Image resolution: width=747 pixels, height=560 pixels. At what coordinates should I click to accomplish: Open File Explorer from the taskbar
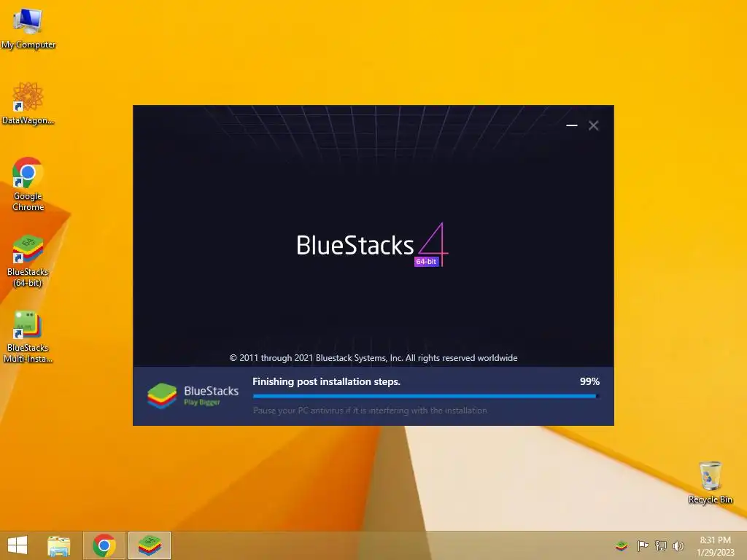tap(59, 545)
